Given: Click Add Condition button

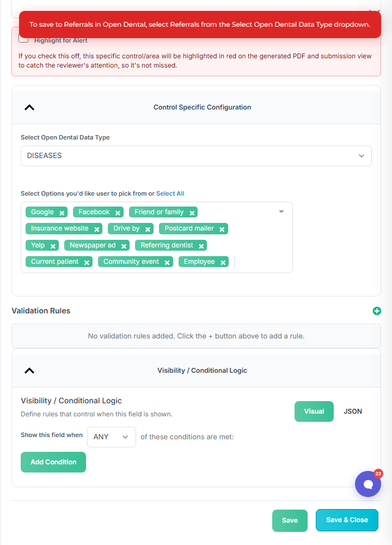Looking at the screenshot, I should click(x=53, y=462).
